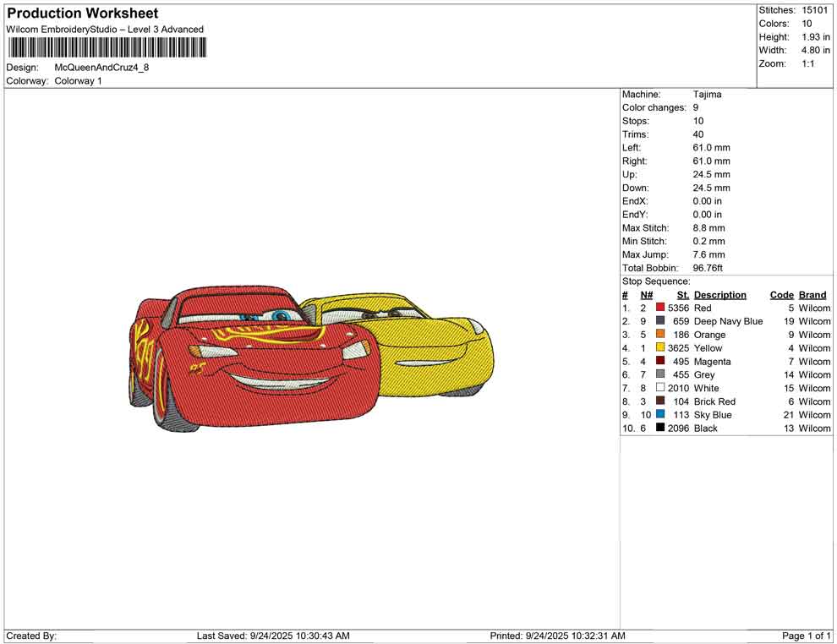The height and width of the screenshot is (644, 837).
Task: Click the Machine value Tajima
Action: click(x=707, y=95)
